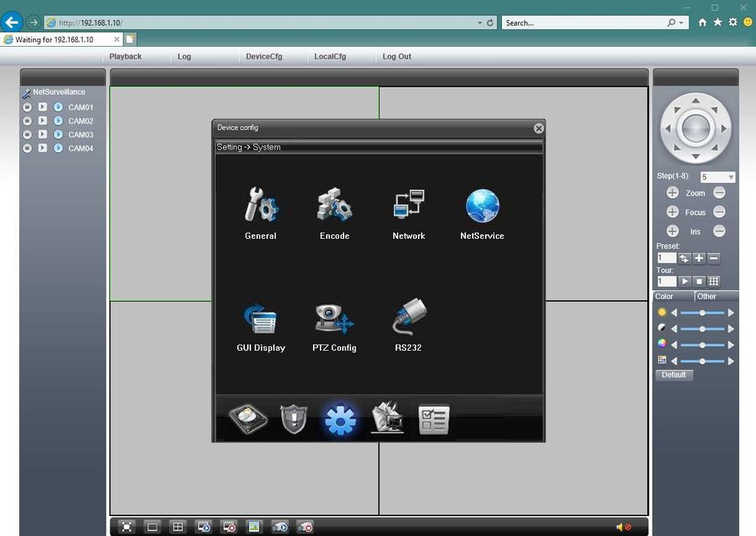
Task: Switch to the hard disk record category icon
Action: tap(249, 418)
